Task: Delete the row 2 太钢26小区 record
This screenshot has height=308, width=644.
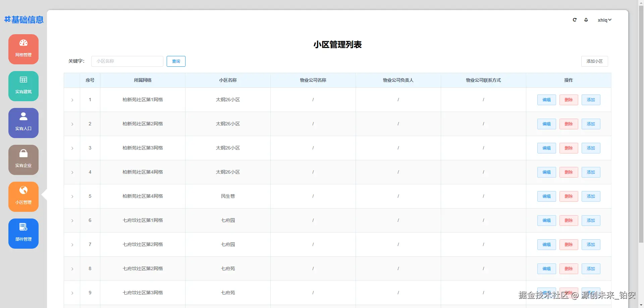Action: [568, 124]
